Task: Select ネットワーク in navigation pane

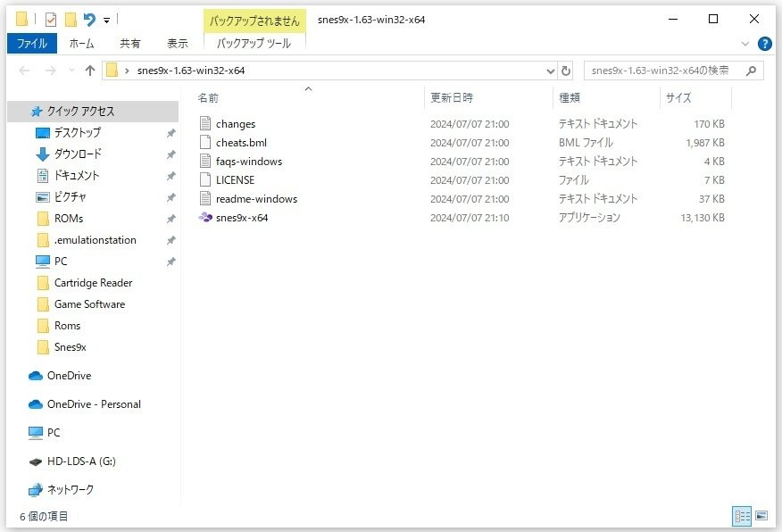Action: (x=71, y=490)
